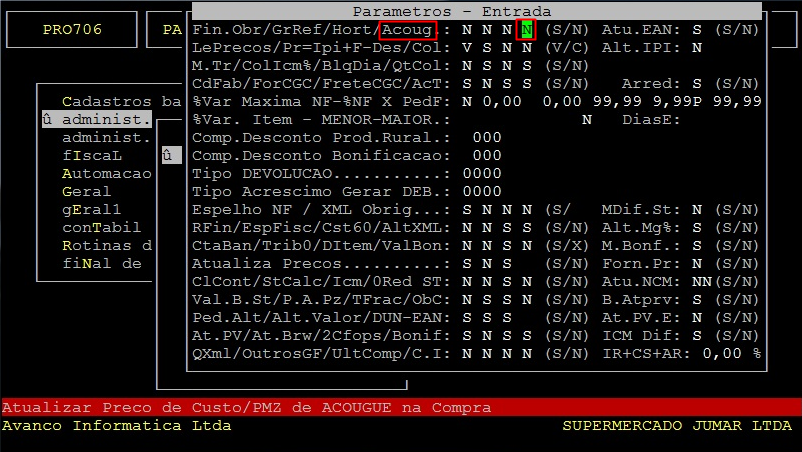Image resolution: width=802 pixels, height=452 pixels.
Task: Toggle the Alt.Mg% value
Action: click(696, 227)
